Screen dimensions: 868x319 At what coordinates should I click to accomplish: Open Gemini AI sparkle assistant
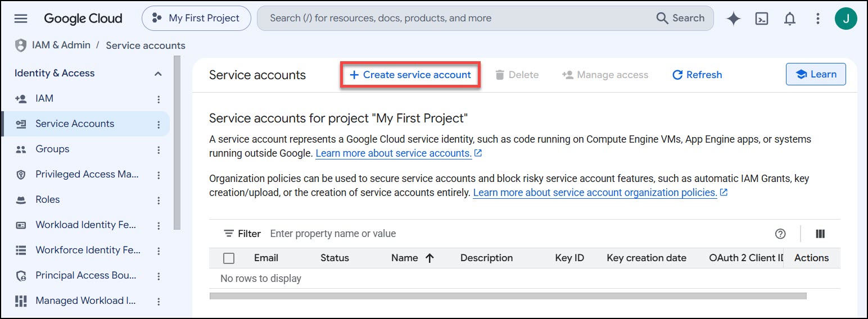[x=733, y=19]
